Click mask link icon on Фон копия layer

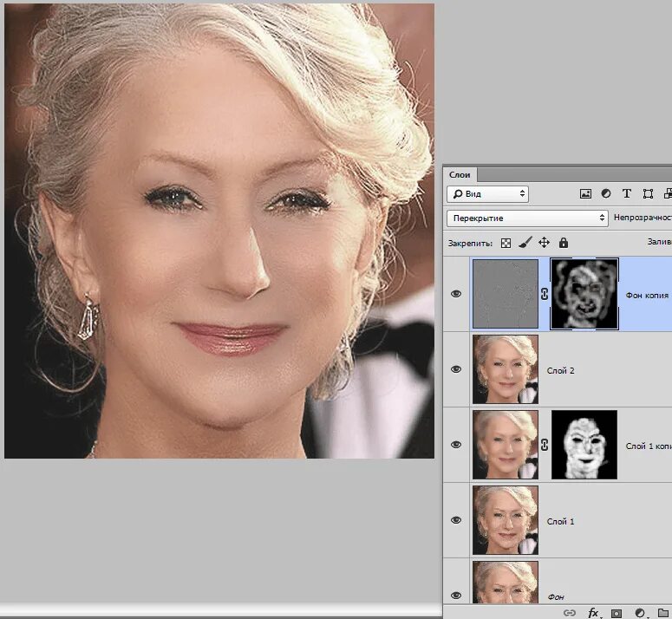click(545, 294)
